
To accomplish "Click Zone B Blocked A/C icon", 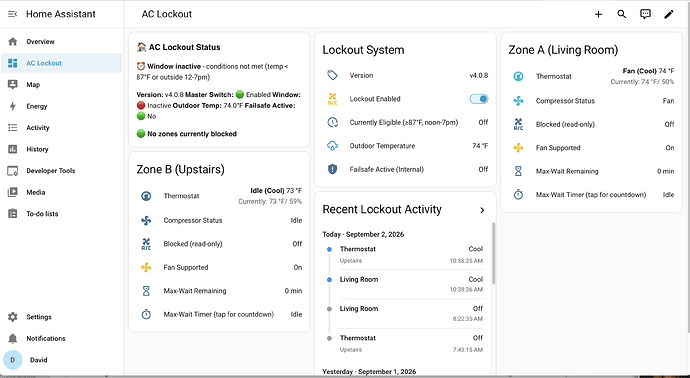I will (x=146, y=244).
